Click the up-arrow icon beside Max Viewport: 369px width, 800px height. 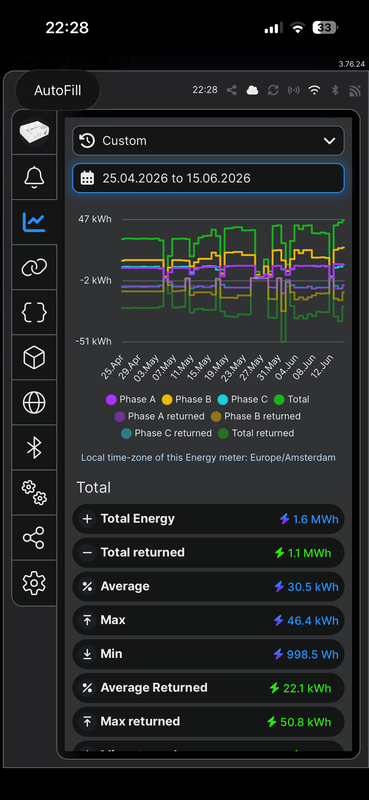click(87, 620)
